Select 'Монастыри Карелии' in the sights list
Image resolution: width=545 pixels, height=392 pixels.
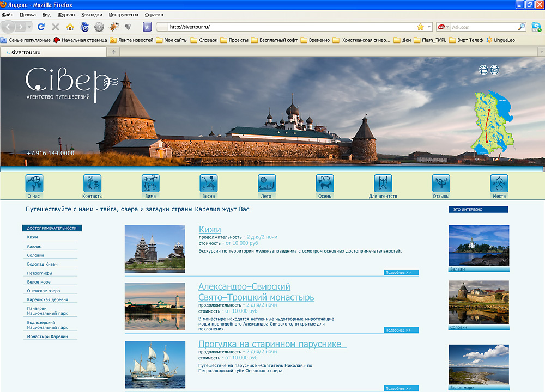(47, 336)
